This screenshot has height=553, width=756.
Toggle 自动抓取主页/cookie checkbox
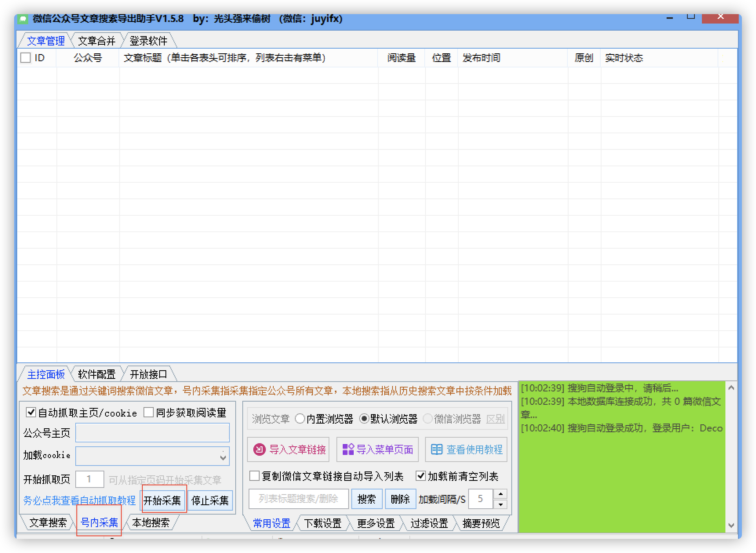tap(31, 412)
